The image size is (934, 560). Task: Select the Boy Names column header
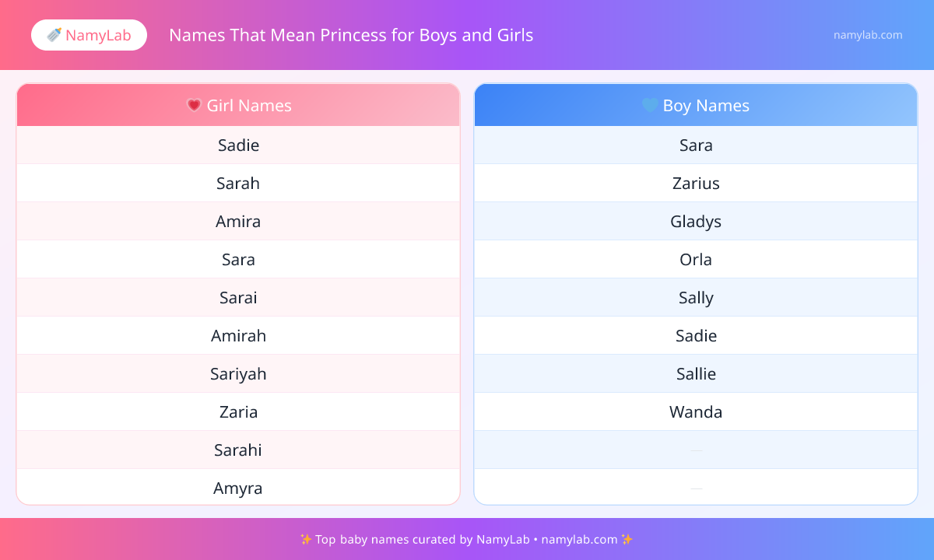[696, 105]
